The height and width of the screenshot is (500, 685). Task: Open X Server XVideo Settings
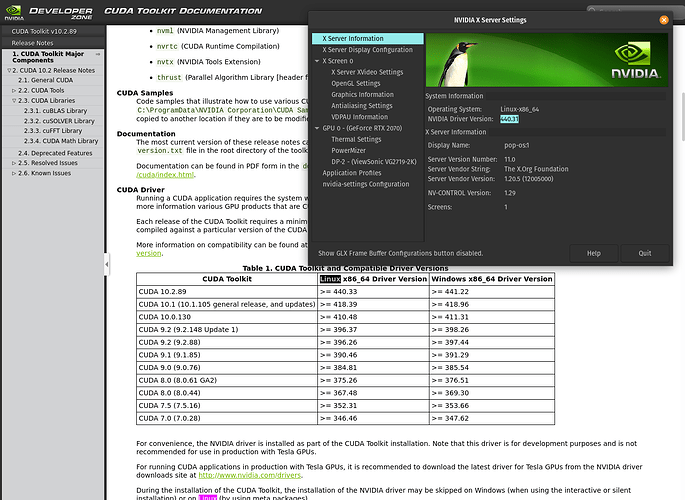367,72
